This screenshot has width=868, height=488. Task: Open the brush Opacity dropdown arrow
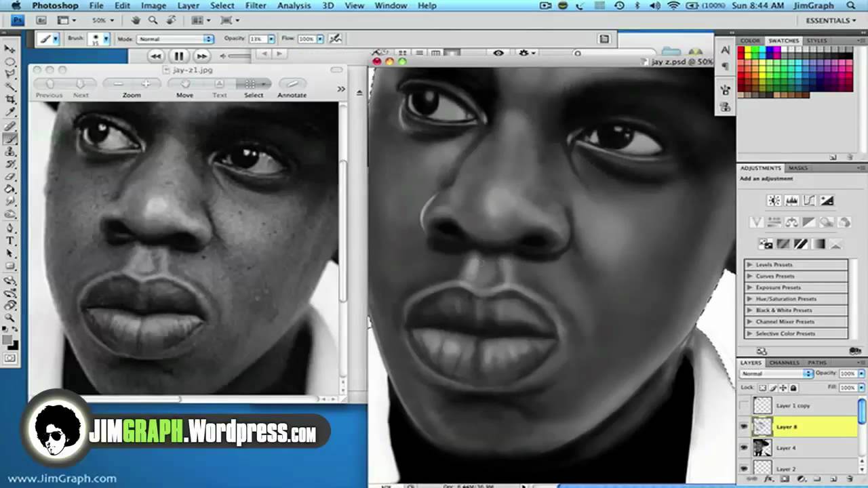coord(271,39)
